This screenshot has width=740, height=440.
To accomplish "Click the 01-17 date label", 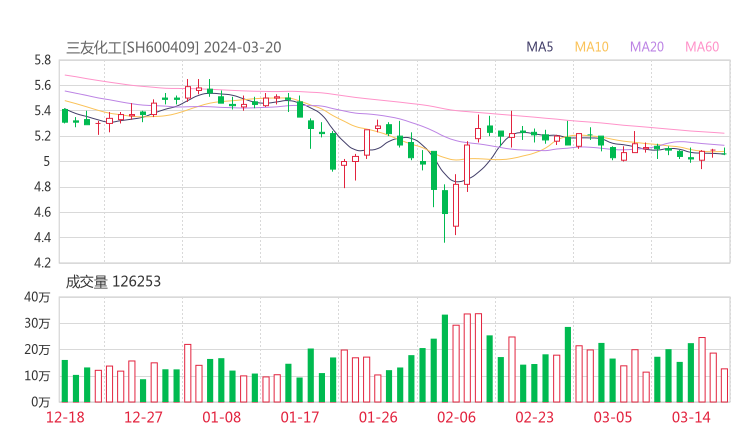I will tap(300, 417).
